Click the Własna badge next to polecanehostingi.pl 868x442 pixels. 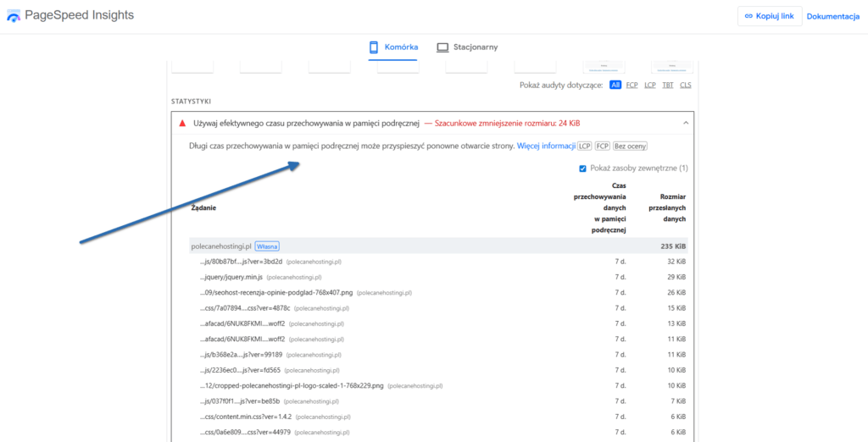click(x=267, y=246)
